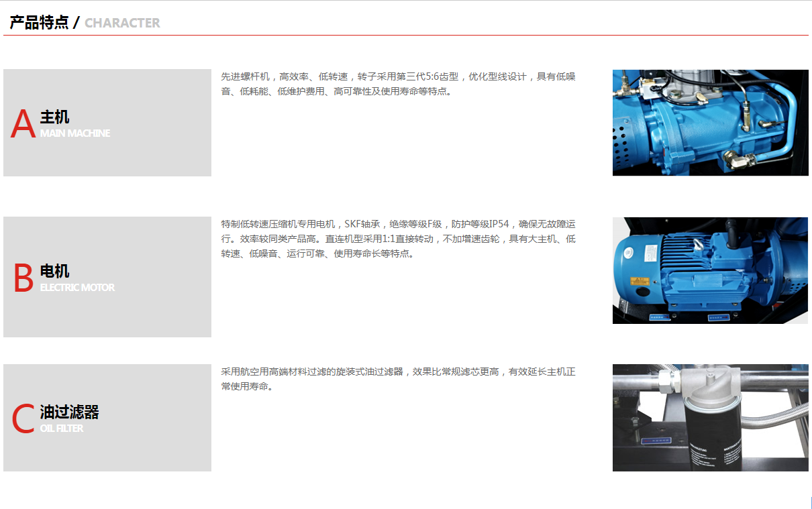The height and width of the screenshot is (509, 812).
Task: Click the round blue nameplate on motor
Action: tap(629, 253)
